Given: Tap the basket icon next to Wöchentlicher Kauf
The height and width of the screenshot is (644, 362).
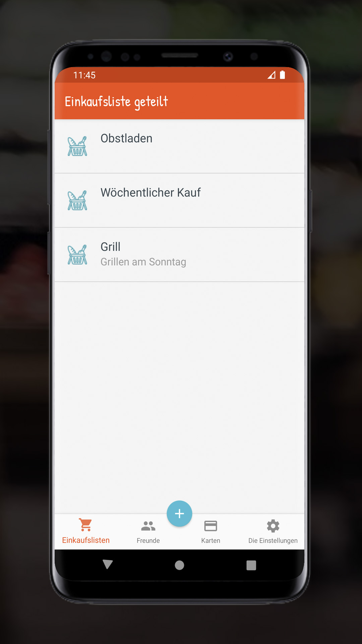Looking at the screenshot, I should tap(77, 201).
